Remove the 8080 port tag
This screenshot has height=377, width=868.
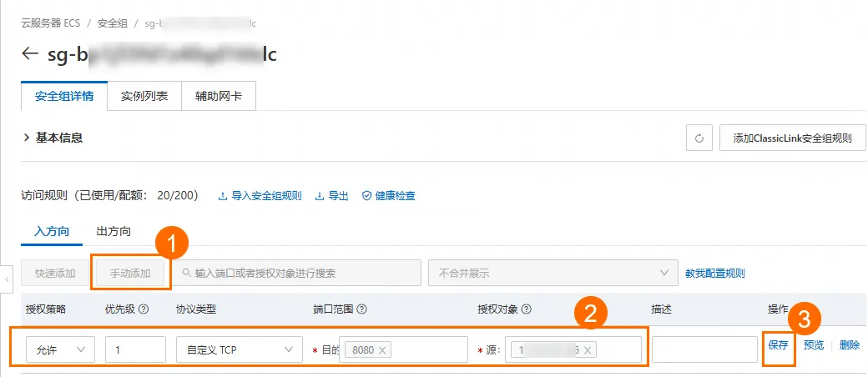click(x=382, y=350)
